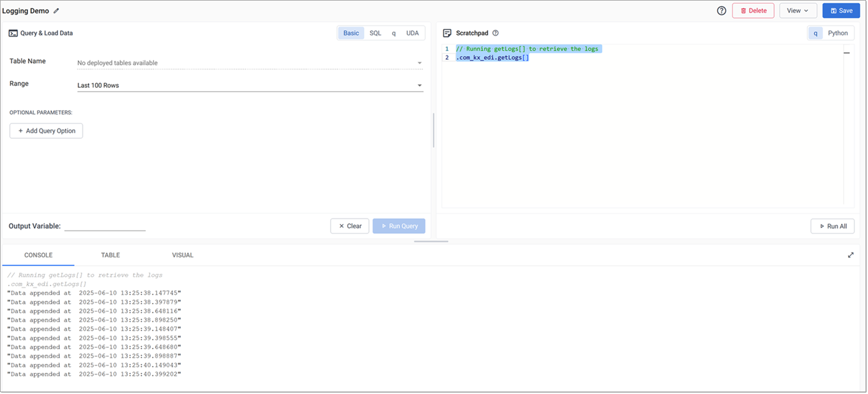Image resolution: width=868 pixels, height=394 pixels.
Task: Switch scratchpad language to Python
Action: coord(839,32)
